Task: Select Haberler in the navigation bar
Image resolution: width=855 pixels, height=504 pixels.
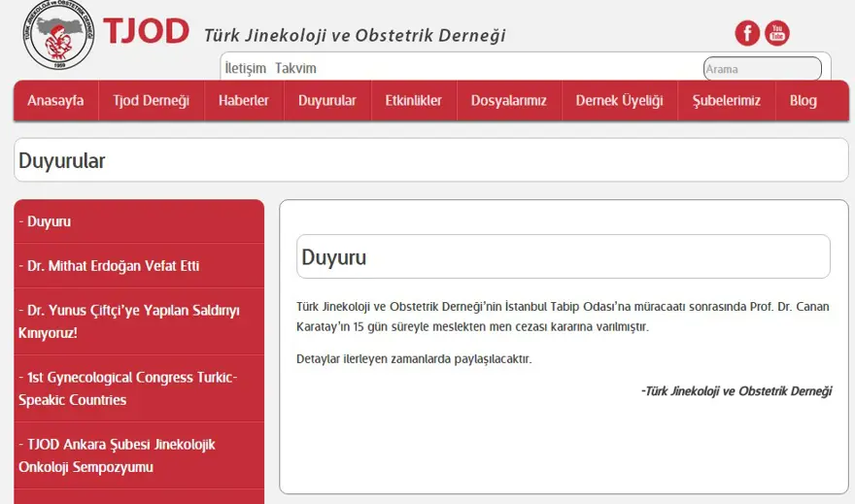Action: [x=243, y=101]
